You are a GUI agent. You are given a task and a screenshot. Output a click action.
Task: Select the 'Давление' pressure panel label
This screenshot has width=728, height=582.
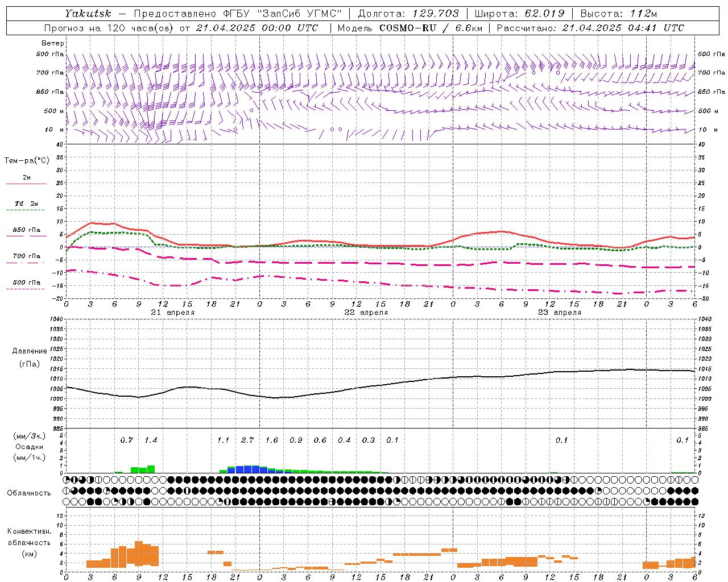pyautogui.click(x=30, y=351)
